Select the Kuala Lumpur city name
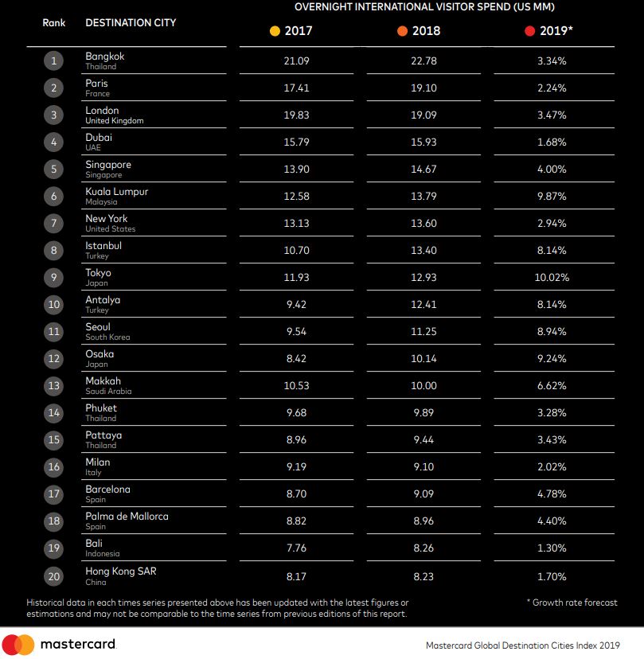This screenshot has width=644, height=659. point(116,192)
